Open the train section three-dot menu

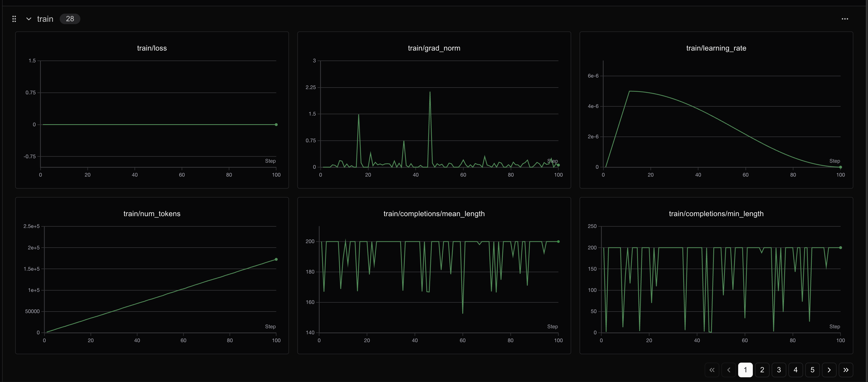(x=844, y=19)
